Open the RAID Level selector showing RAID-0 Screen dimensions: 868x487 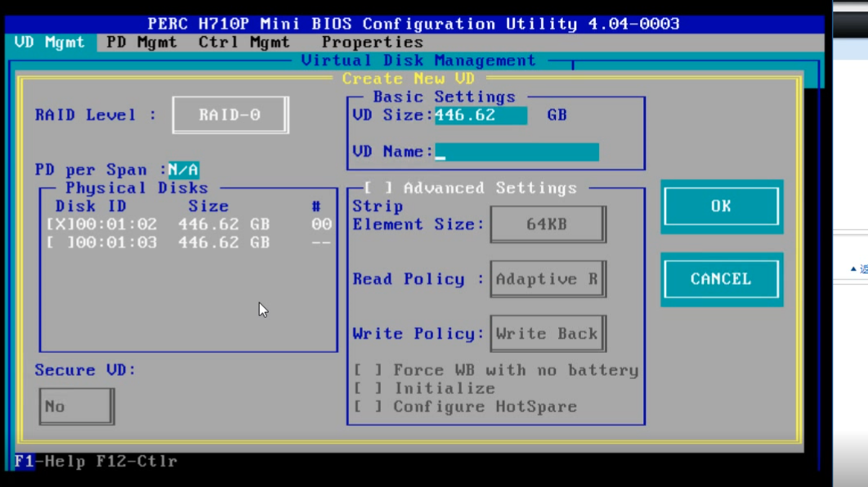point(230,115)
